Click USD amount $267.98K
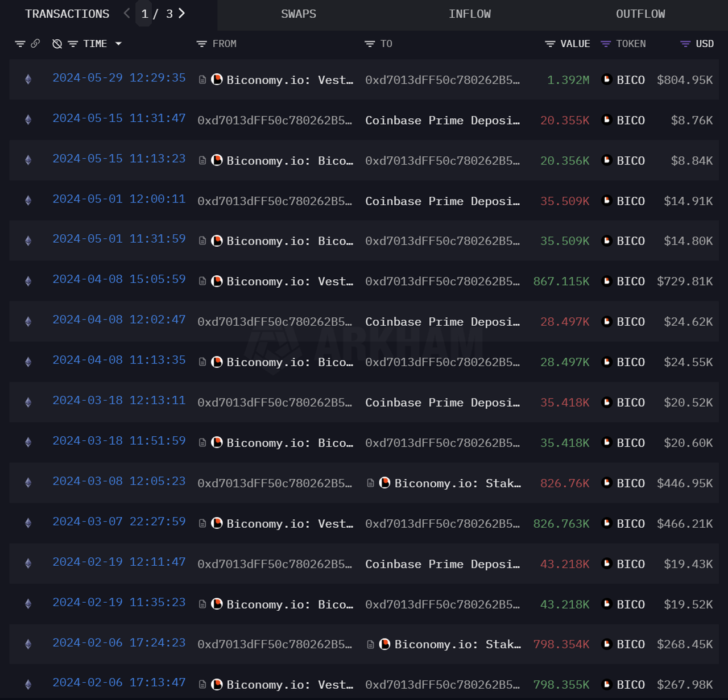This screenshot has height=700, width=728. tap(685, 685)
